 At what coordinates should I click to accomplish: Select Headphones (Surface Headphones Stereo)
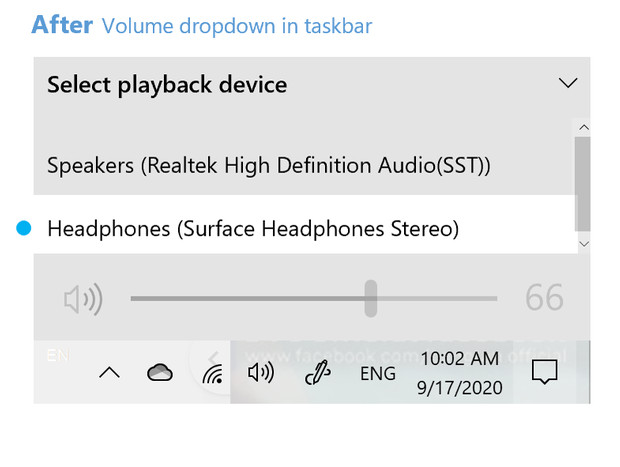click(x=252, y=229)
